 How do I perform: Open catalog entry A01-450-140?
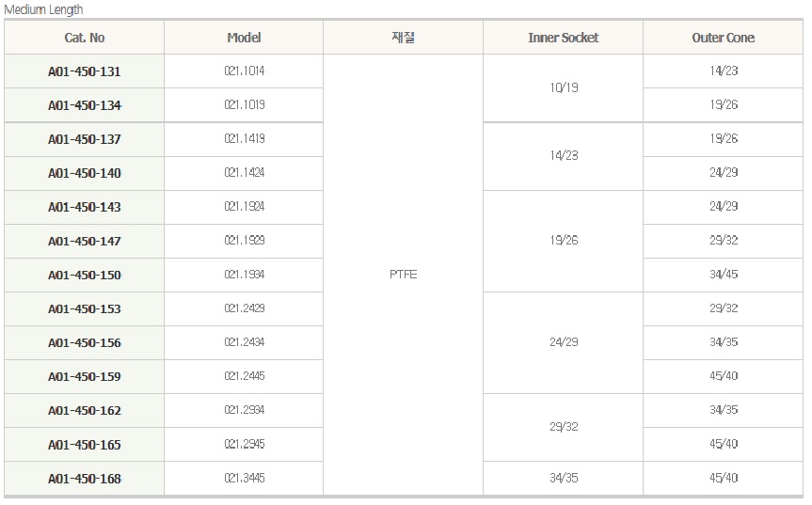(x=84, y=173)
